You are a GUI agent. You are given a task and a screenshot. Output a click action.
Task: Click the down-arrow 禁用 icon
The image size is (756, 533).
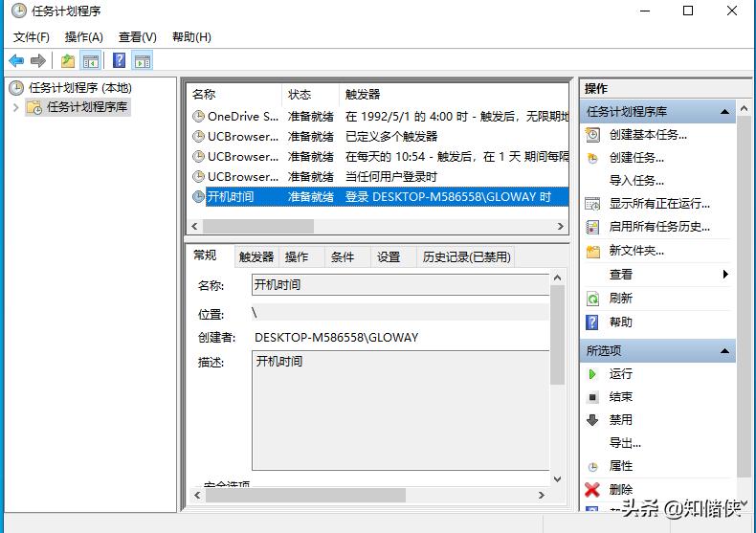click(x=592, y=420)
